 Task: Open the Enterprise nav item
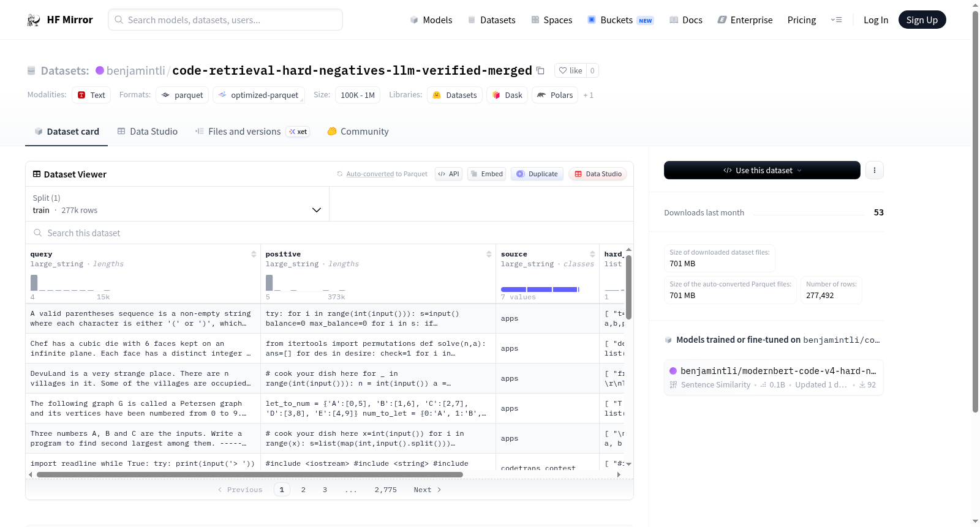(745, 20)
